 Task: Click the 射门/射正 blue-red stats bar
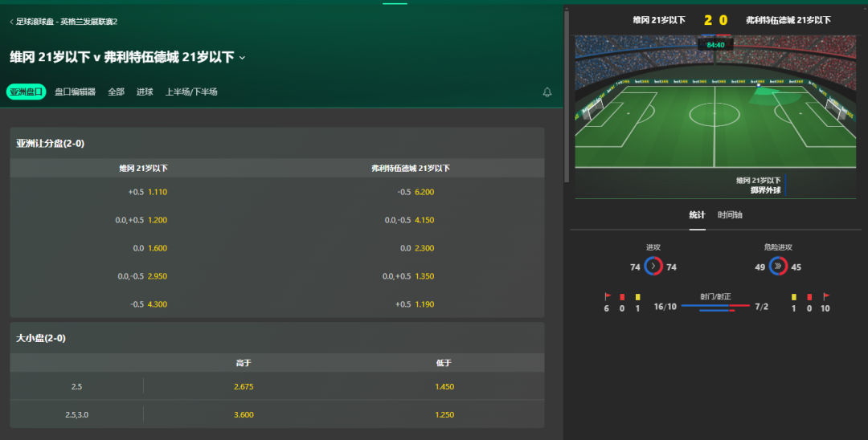point(715,308)
